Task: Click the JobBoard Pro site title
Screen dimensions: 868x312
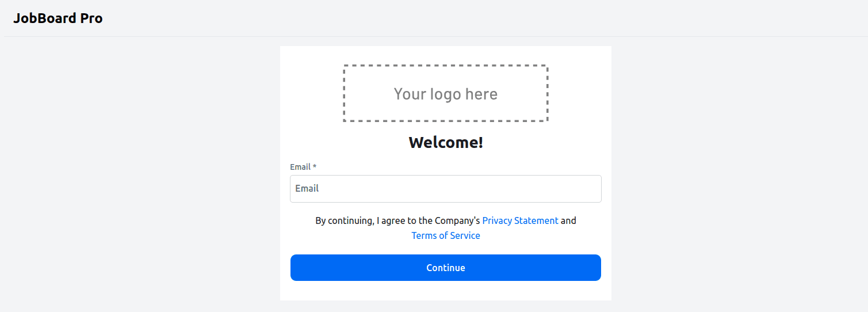Action: point(58,18)
